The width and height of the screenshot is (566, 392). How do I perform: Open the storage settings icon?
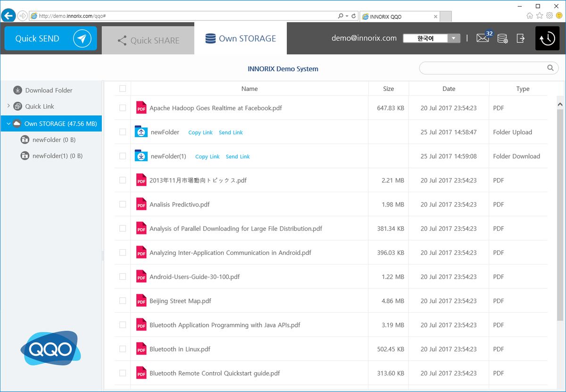click(x=502, y=38)
